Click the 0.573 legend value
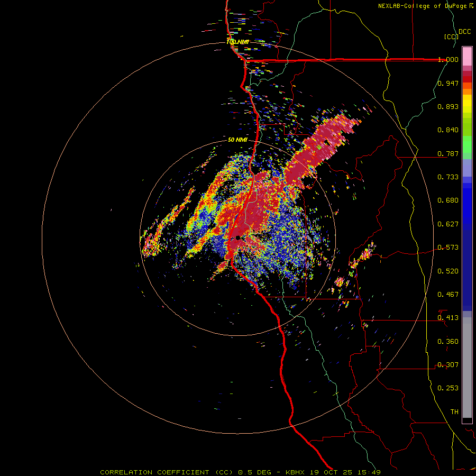 448,248
